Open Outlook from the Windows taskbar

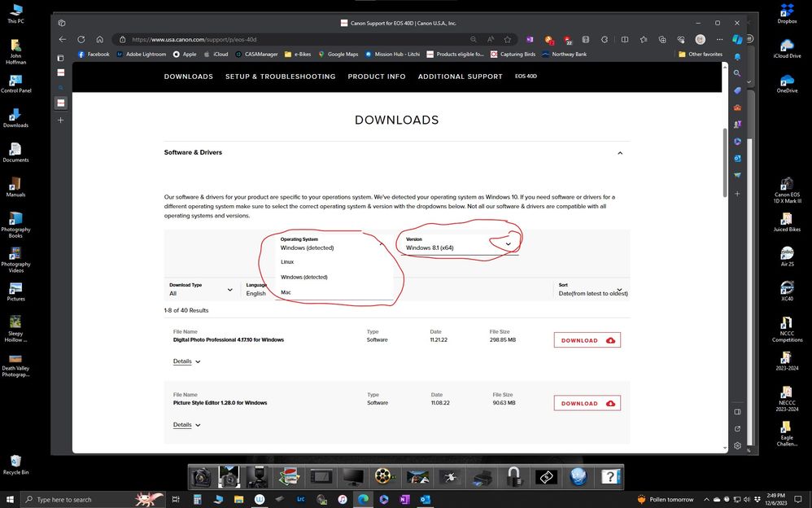click(x=425, y=499)
